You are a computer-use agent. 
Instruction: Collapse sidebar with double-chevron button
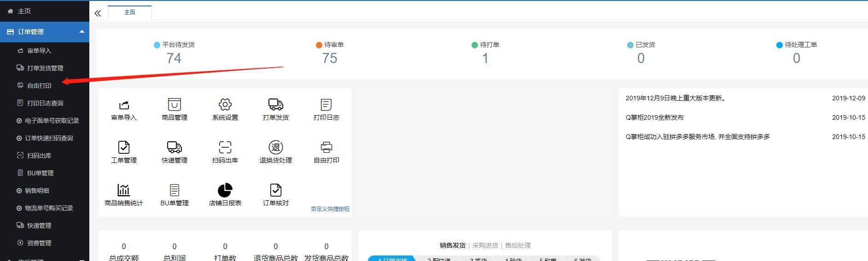tap(98, 13)
